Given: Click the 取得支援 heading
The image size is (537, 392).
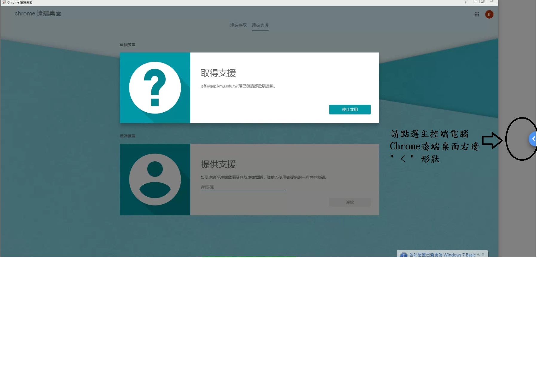Looking at the screenshot, I should click(x=218, y=73).
